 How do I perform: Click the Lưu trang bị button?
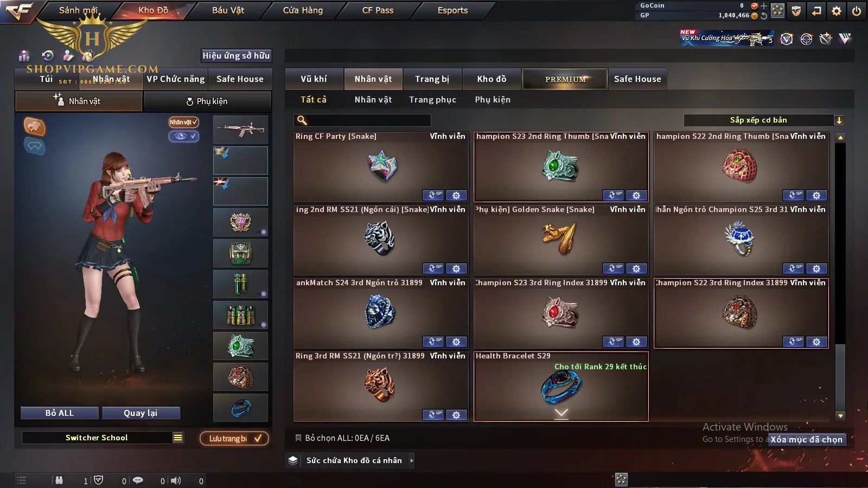tap(234, 438)
